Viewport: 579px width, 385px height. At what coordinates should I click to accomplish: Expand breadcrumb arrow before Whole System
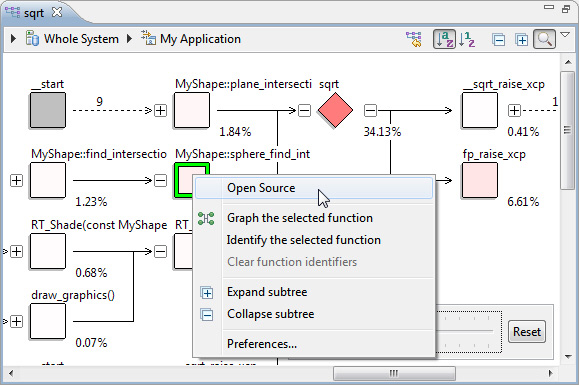pyautogui.click(x=13, y=39)
